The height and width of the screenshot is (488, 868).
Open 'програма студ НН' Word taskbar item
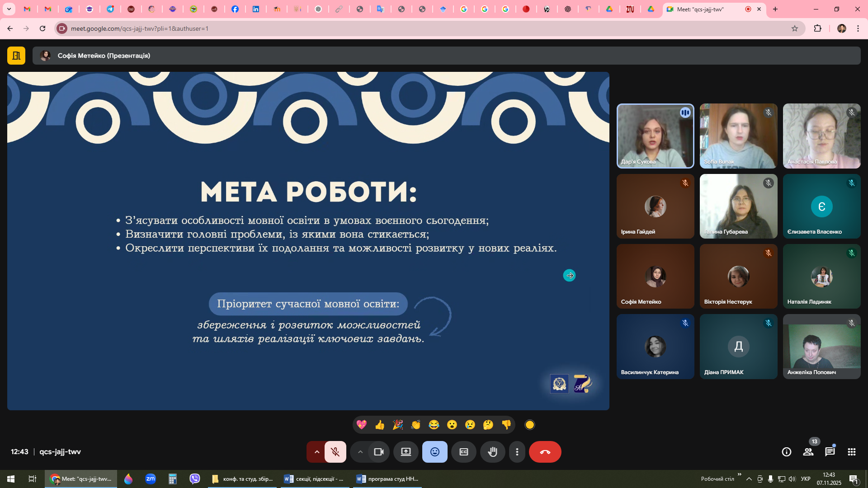(x=388, y=479)
